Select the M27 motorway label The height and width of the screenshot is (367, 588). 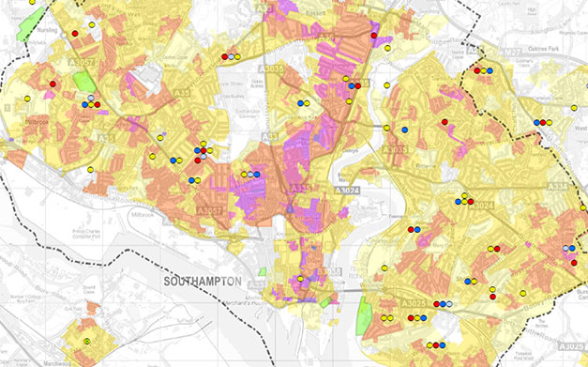tap(511, 53)
